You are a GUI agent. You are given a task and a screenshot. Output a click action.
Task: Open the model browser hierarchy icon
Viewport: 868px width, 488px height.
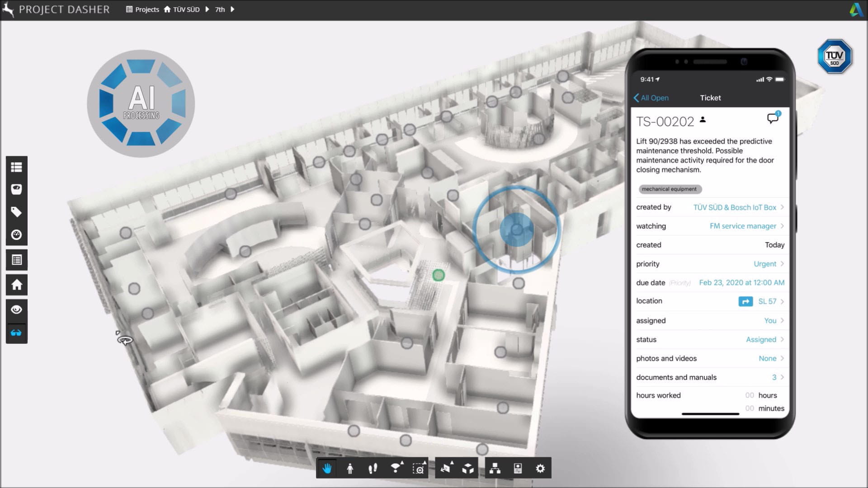(495, 469)
